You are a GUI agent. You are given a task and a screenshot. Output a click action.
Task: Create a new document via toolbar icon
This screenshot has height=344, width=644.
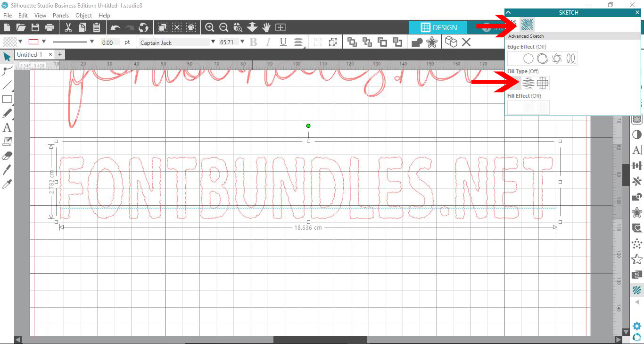tap(7, 27)
